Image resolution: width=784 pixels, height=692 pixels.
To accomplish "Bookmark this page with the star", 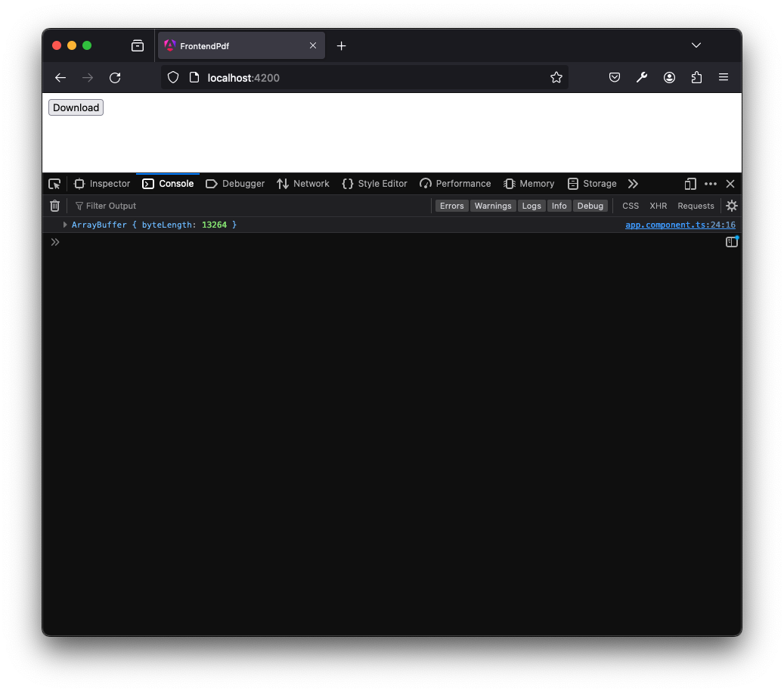I will [x=556, y=77].
